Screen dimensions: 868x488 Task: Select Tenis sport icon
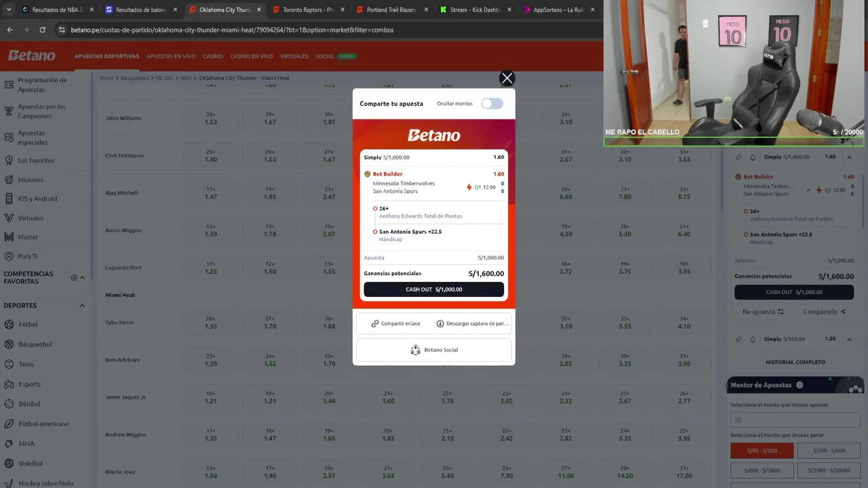pos(9,364)
